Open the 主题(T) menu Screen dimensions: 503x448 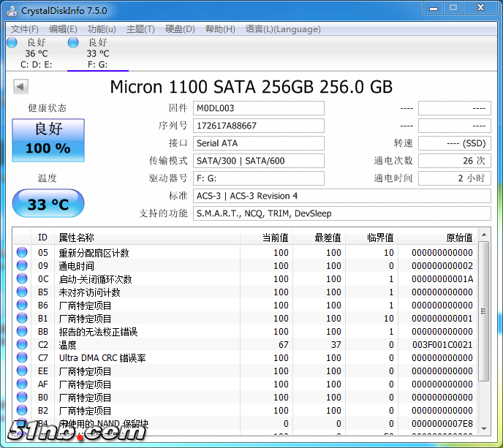[140, 29]
